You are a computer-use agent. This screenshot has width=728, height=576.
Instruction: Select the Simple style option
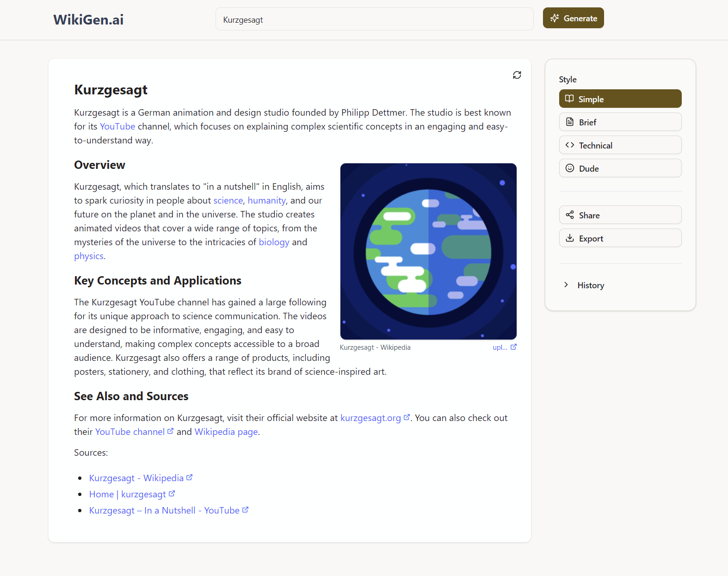(620, 99)
